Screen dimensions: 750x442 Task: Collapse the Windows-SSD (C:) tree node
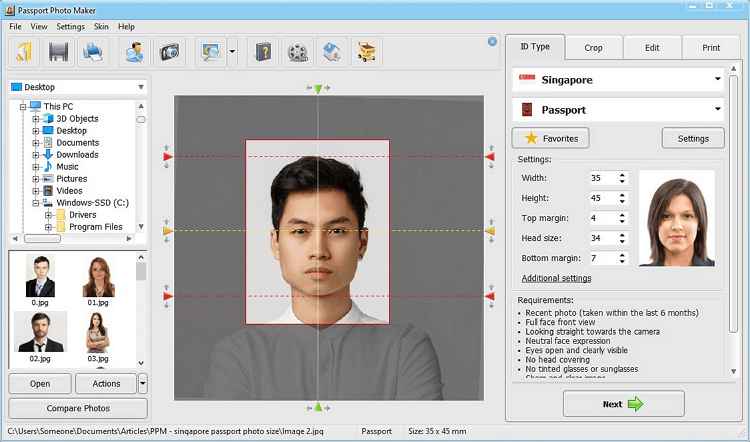coord(35,203)
